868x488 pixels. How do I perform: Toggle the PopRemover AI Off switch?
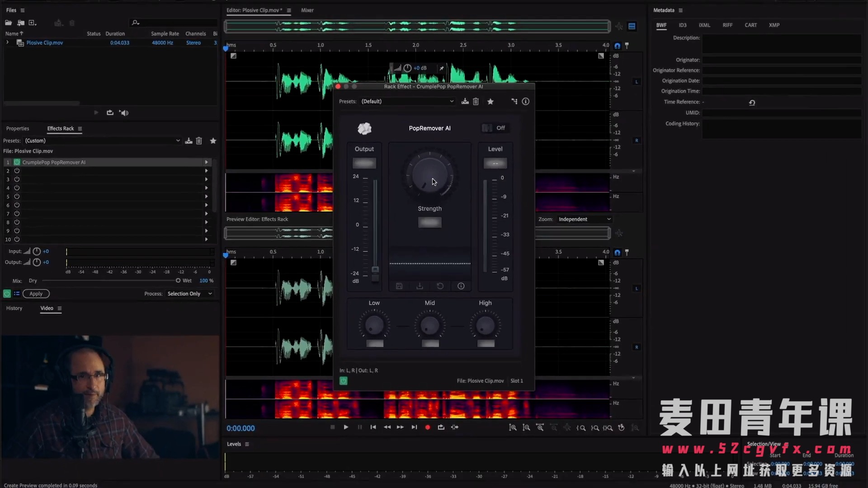coord(487,128)
